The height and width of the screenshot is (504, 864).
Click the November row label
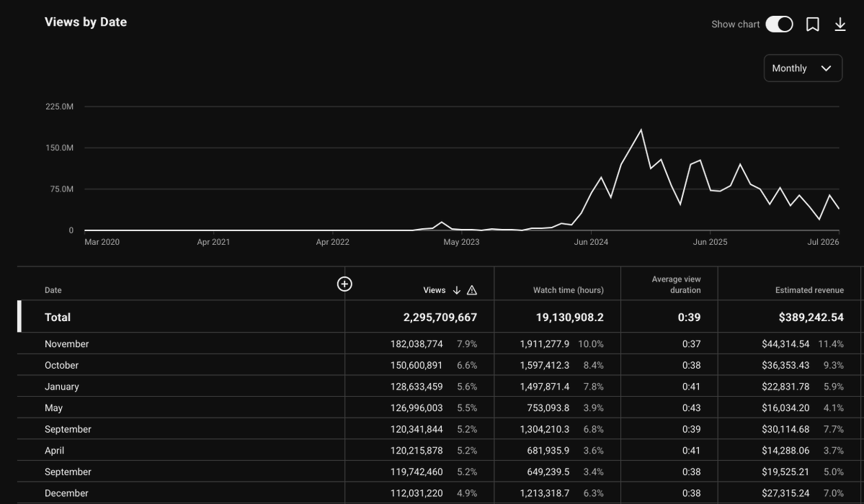(x=67, y=343)
